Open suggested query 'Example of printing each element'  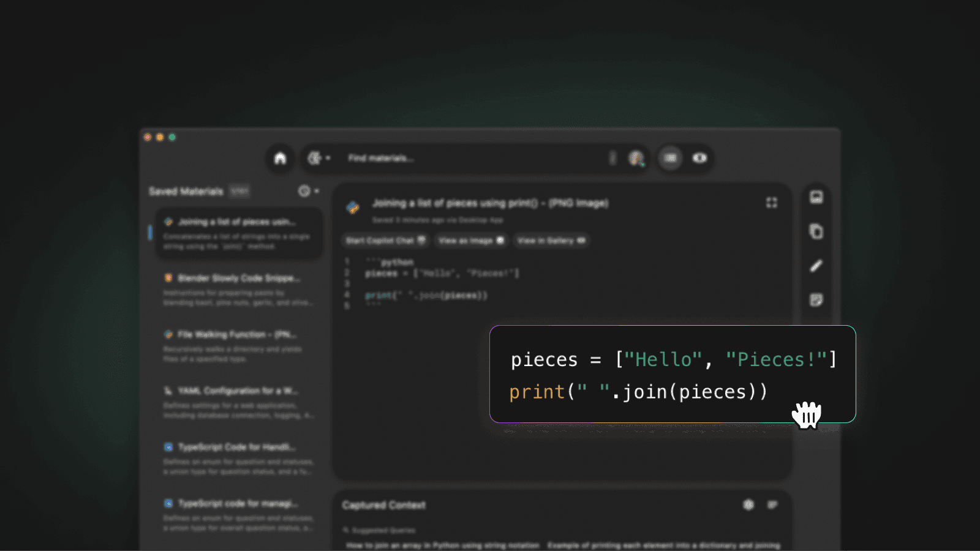point(664,545)
